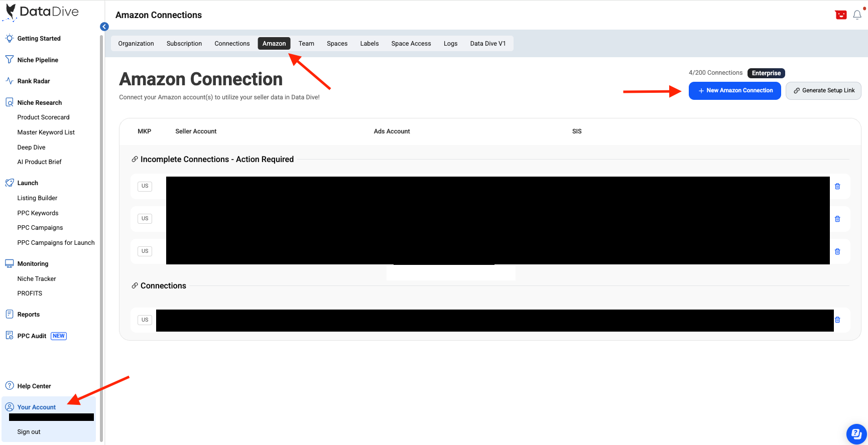Click the Niche Research magnifier icon
This screenshot has width=868, height=445.
[x=9, y=102]
